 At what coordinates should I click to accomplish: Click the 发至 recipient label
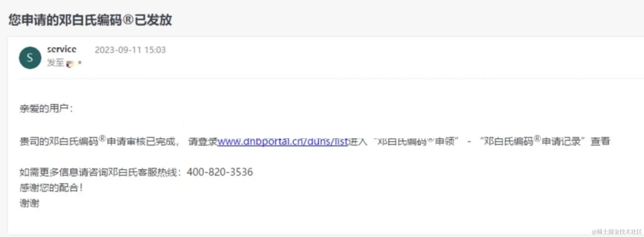(x=55, y=63)
